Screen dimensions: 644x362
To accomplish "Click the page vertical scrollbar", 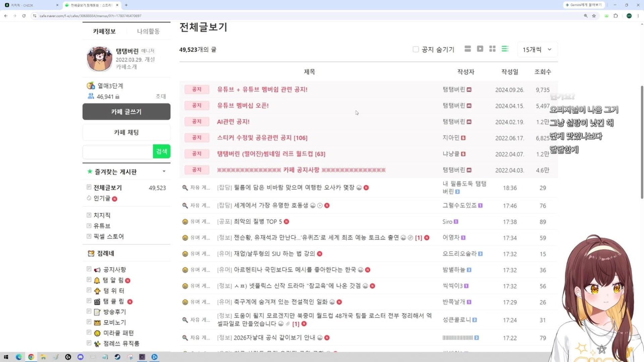I will [x=642, y=142].
